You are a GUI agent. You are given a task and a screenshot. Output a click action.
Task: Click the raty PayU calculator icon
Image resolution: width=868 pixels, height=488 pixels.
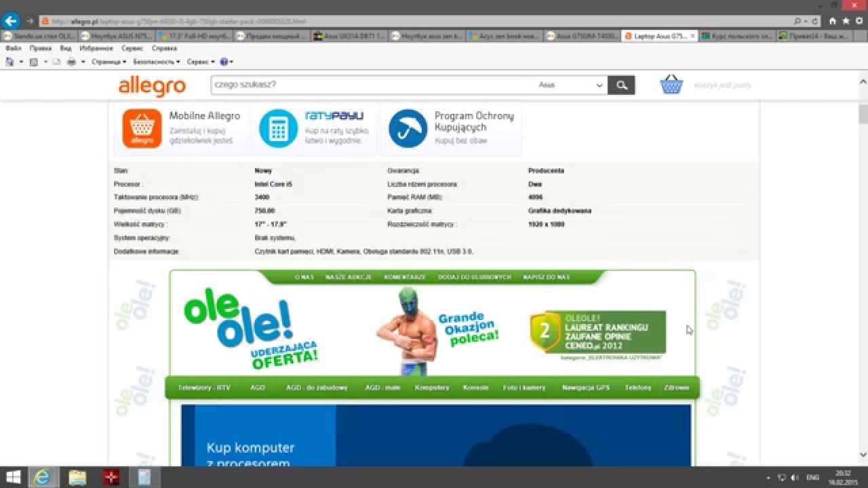278,128
